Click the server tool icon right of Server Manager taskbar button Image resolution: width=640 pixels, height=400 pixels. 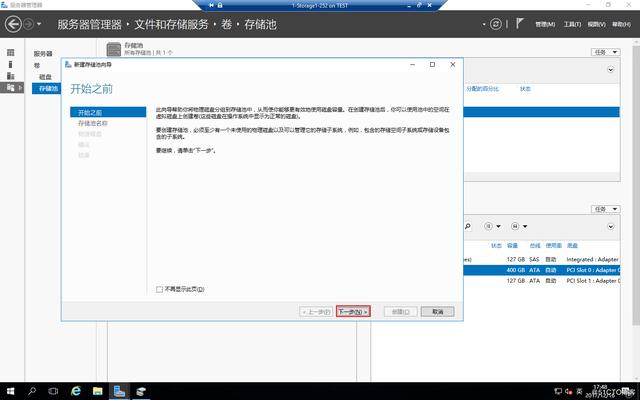point(141,391)
